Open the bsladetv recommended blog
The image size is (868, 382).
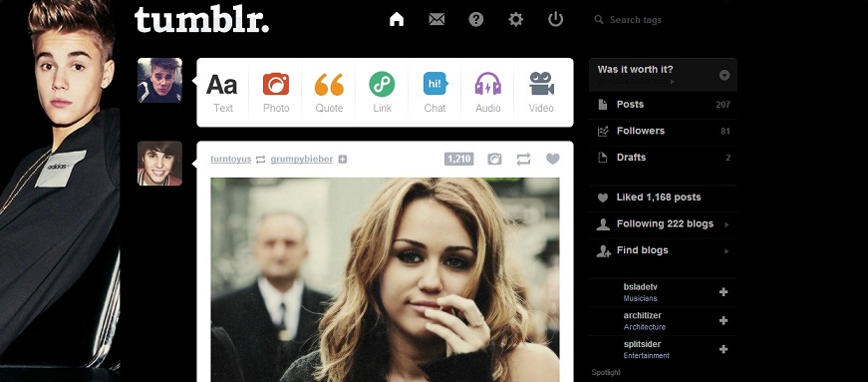click(640, 286)
